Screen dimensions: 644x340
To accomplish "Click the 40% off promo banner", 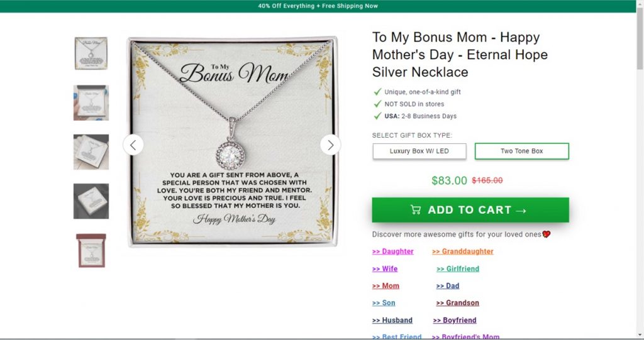I will click(318, 6).
